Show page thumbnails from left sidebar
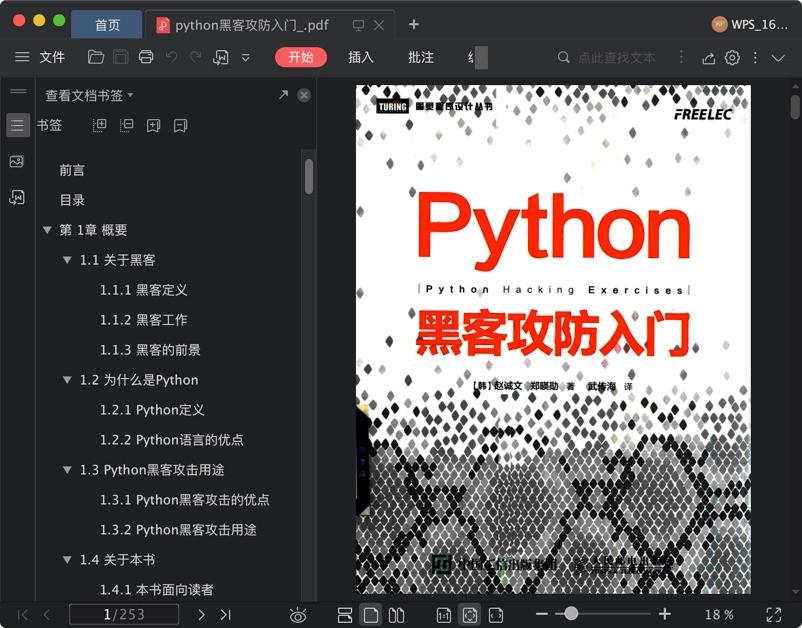Screen dimensions: 802x628 point(17,162)
